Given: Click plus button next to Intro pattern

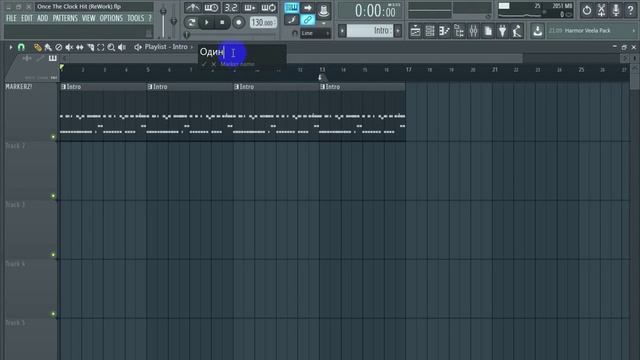Looking at the screenshot, I should coord(398,31).
